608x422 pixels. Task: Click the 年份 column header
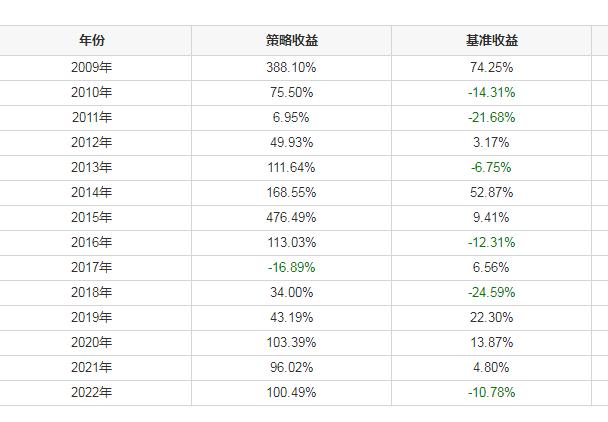[x=92, y=41]
